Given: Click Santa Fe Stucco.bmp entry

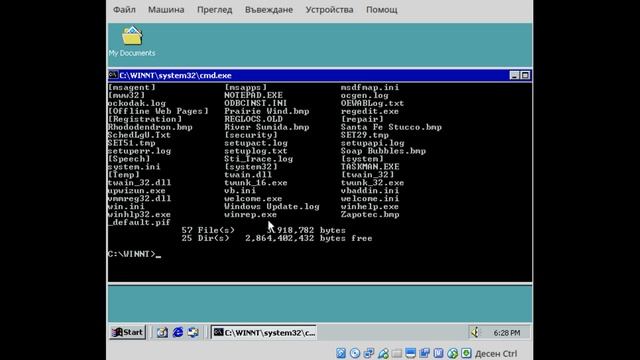Looking at the screenshot, I should pyautogui.click(x=391, y=127).
